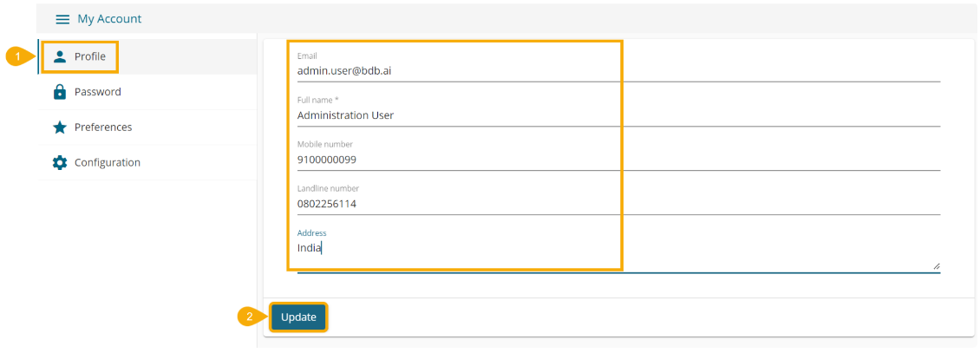Viewport: 980px width, 353px height.
Task: Select the Profile sidebar label
Action: pyautogui.click(x=90, y=57)
